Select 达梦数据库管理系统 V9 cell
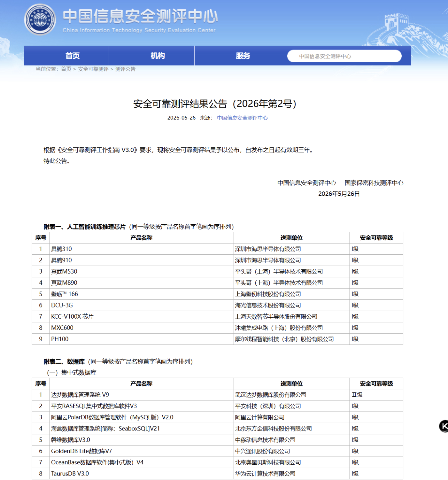Screen dimensions: 448x480 (x=141, y=395)
